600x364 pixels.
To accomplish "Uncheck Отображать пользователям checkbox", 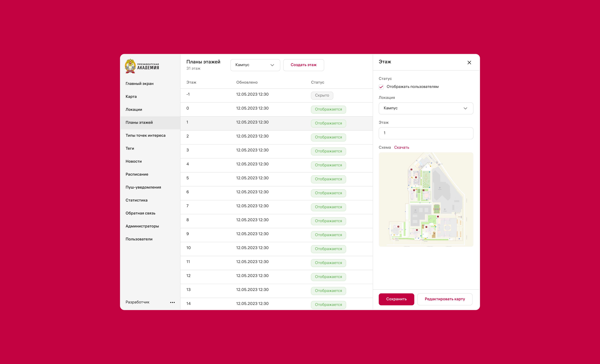I will click(381, 87).
